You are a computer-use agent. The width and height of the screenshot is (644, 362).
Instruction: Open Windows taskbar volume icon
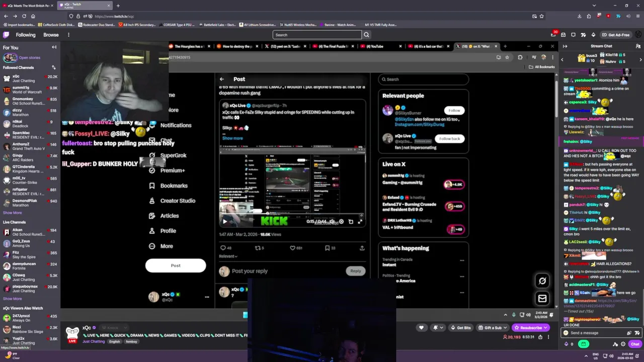click(x=611, y=356)
